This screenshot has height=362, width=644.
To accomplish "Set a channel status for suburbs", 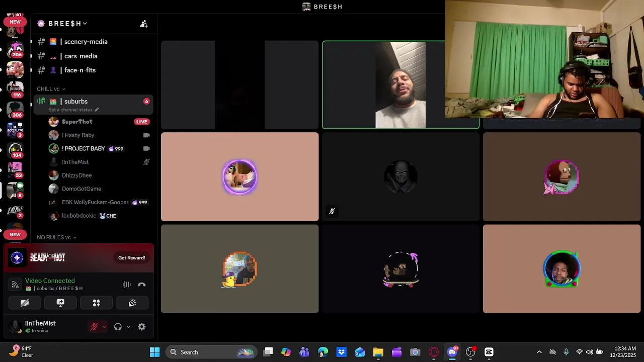I will point(73,110).
